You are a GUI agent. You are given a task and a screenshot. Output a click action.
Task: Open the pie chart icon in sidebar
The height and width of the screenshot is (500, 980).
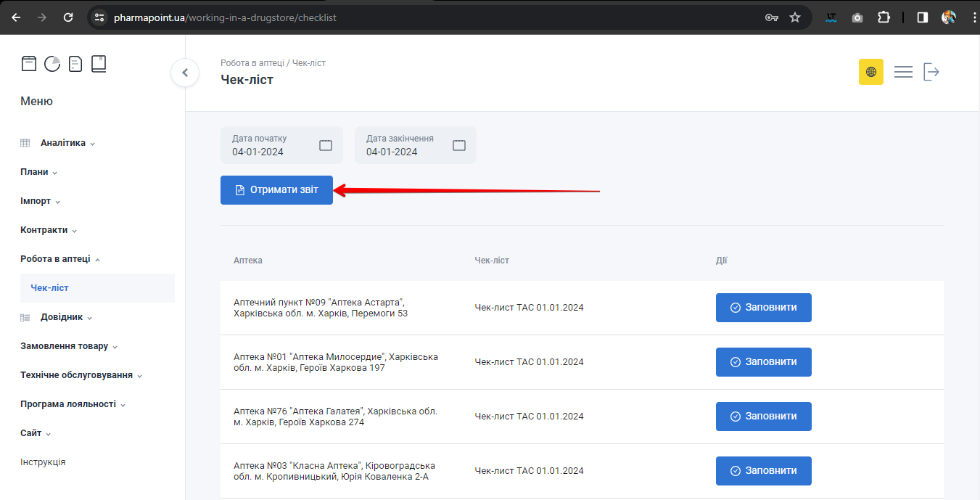pos(52,64)
